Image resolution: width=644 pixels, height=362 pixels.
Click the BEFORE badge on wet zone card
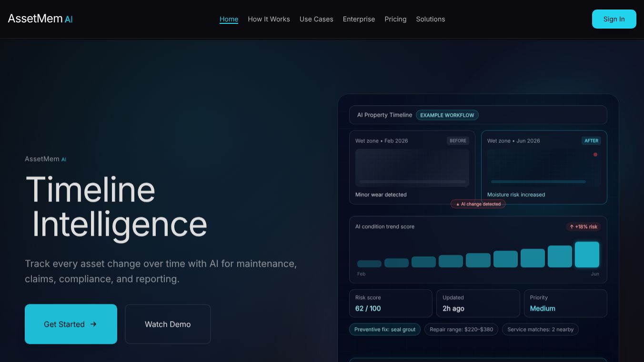458,141
